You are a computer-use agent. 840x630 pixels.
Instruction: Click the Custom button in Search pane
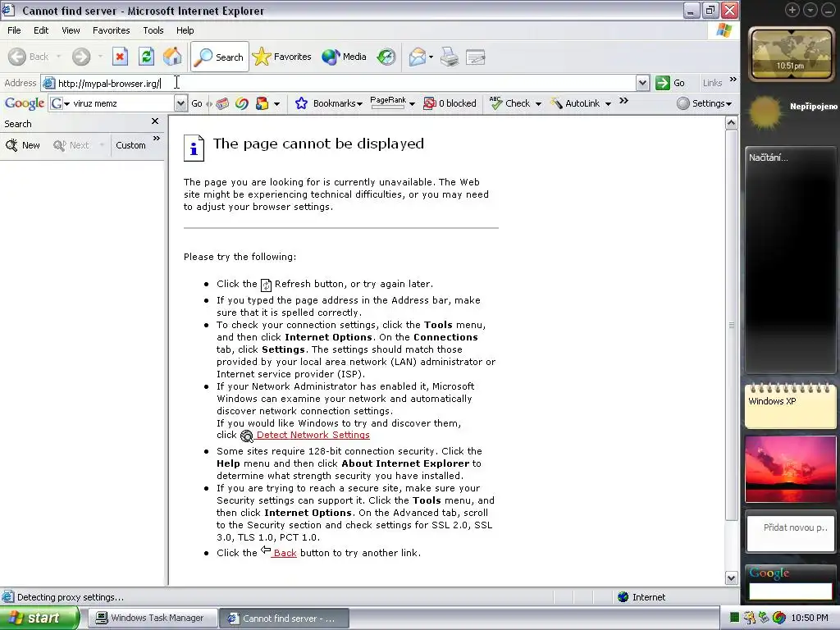pos(130,145)
